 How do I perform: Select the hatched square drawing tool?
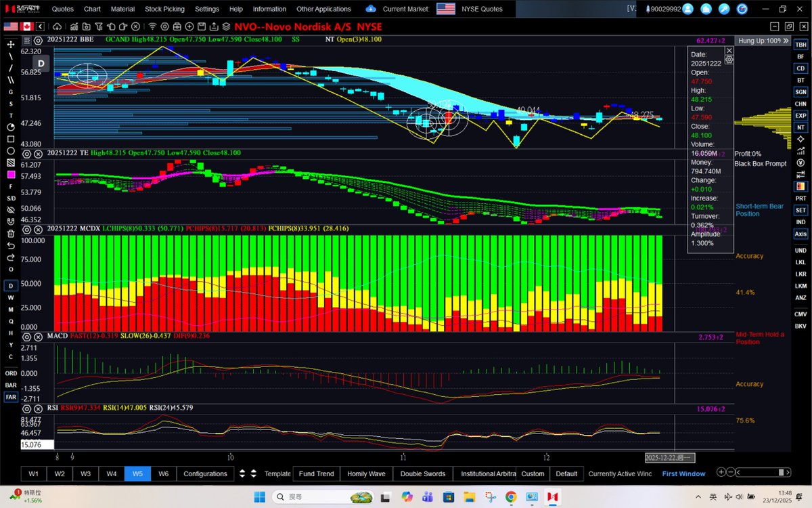click(11, 163)
